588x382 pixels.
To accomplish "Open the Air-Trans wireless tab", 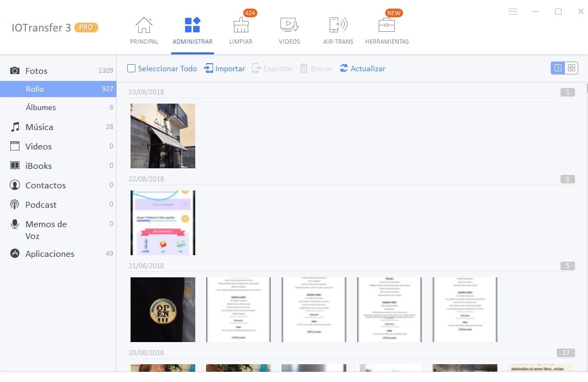I will click(338, 31).
